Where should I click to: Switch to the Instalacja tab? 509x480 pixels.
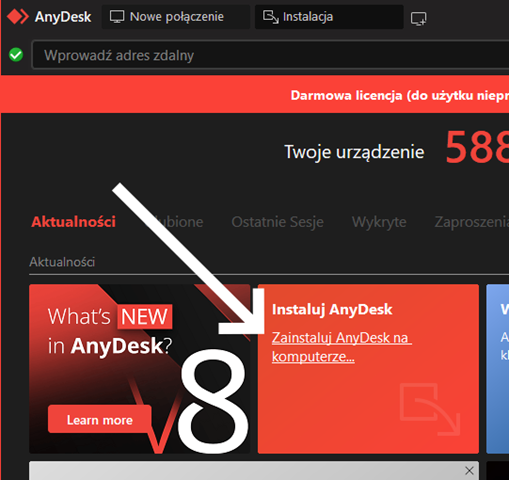pos(329,17)
